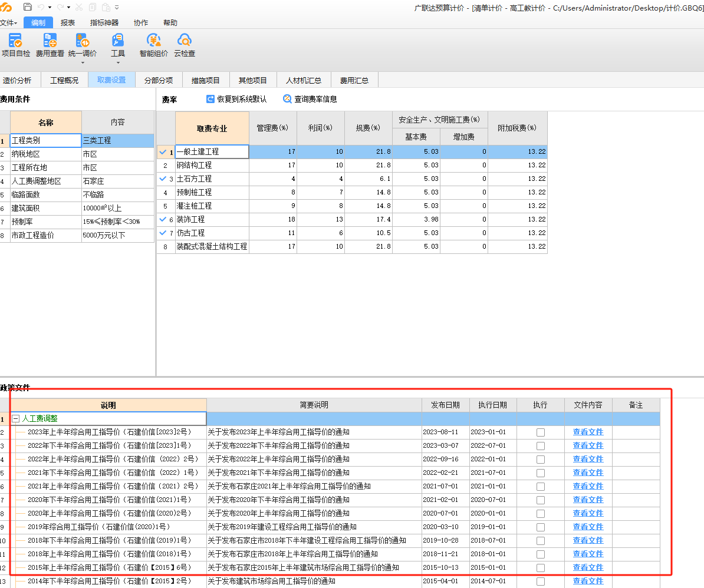
Task: Click the 人工费调整地区 value 石家庄
Action: pyautogui.click(x=118, y=181)
